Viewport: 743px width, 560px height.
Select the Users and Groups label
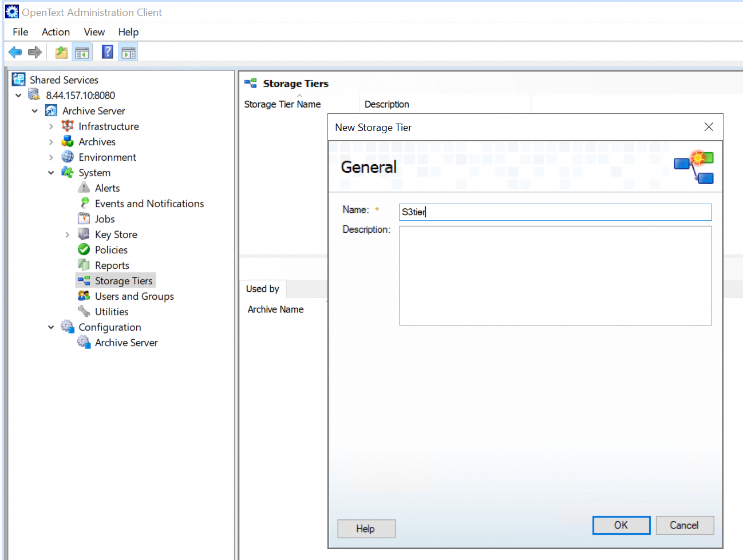(x=135, y=296)
